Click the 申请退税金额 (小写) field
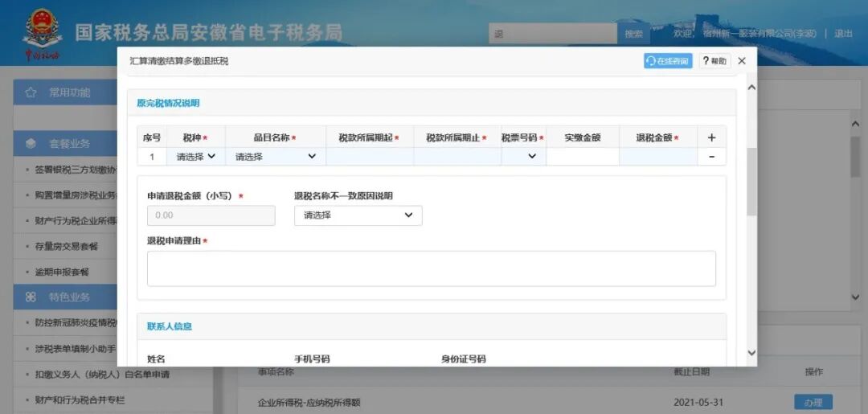 click(211, 215)
